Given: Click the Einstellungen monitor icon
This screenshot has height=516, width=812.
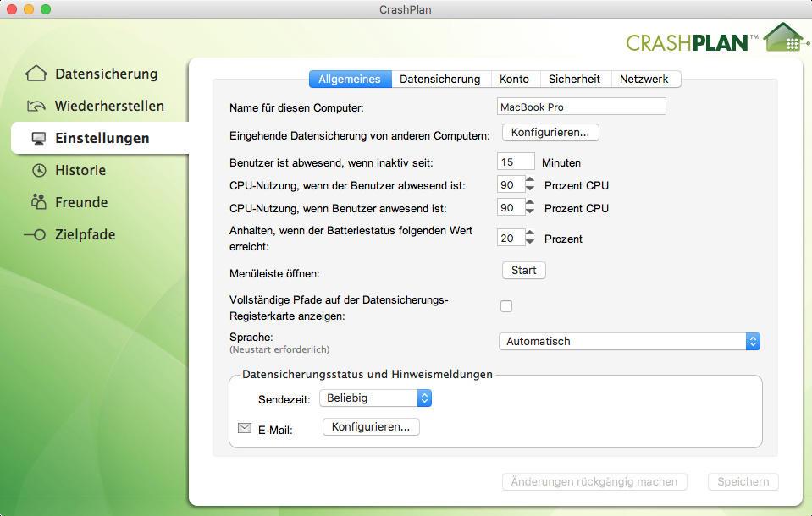Looking at the screenshot, I should pyautogui.click(x=39, y=139).
